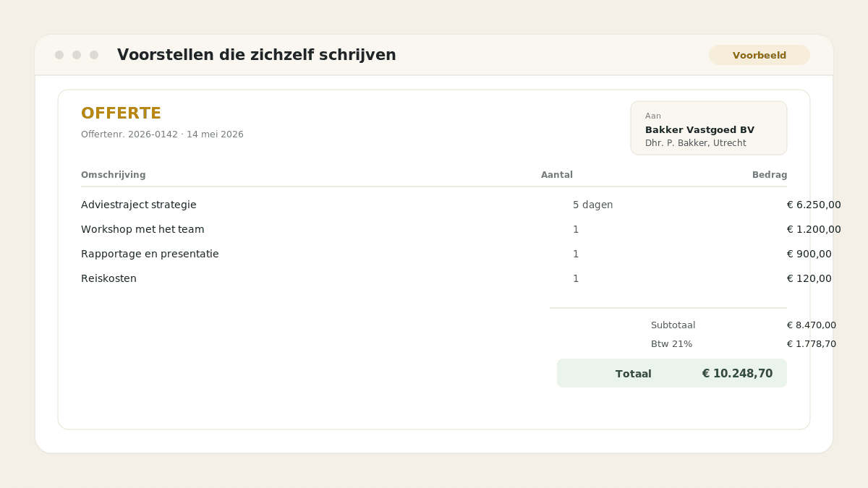The image size is (868, 488).
Task: Click the Totaal label
Action: [x=634, y=374]
